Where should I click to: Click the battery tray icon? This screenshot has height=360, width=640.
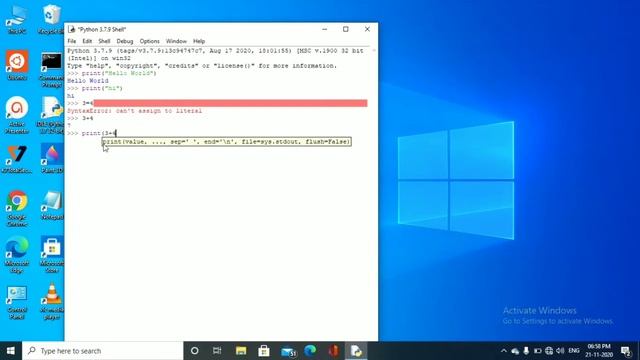click(x=538, y=351)
